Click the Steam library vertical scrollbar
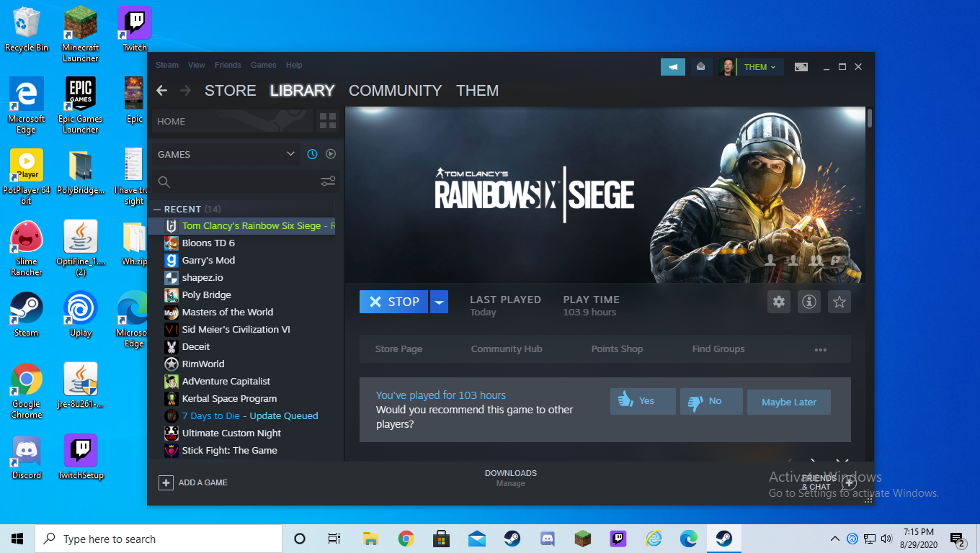Viewport: 980px width, 553px height. [870, 118]
